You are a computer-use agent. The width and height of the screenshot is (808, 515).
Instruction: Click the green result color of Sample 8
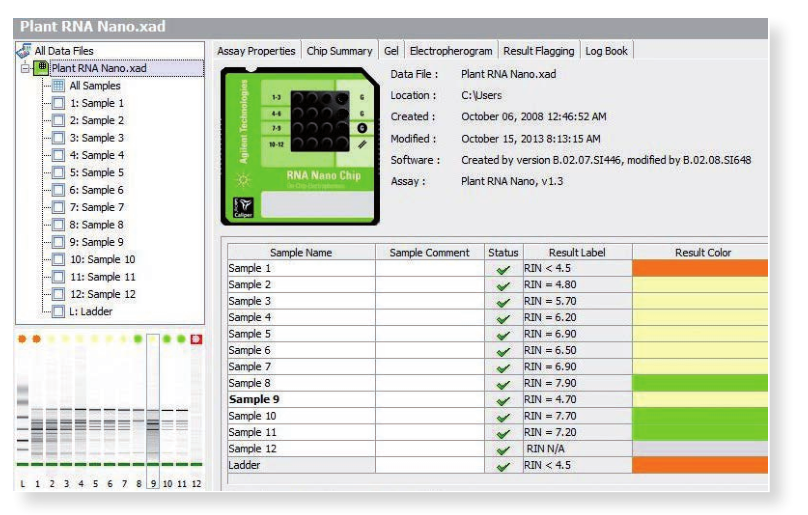700,383
